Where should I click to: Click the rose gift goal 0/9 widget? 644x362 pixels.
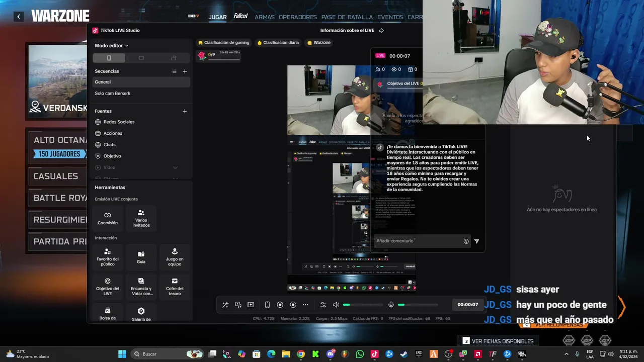219,55
